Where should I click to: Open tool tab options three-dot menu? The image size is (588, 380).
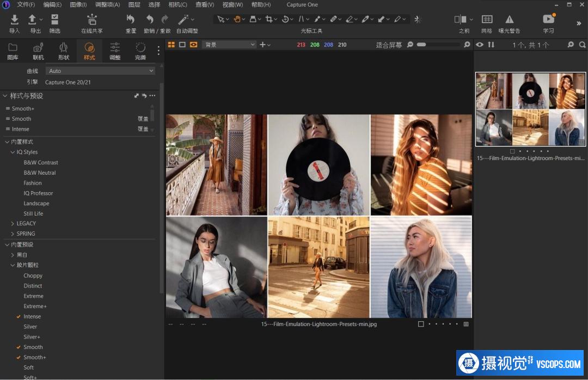tap(158, 50)
